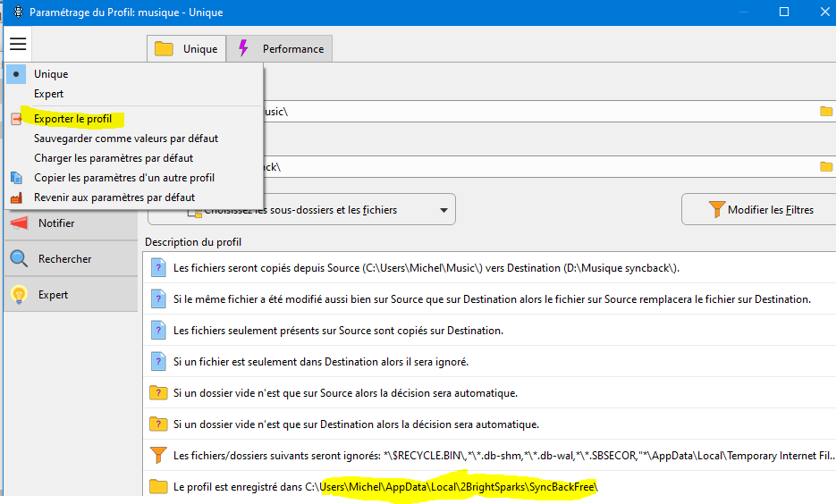Switch to the Unique tab
The height and width of the screenshot is (504, 836).
click(186, 49)
